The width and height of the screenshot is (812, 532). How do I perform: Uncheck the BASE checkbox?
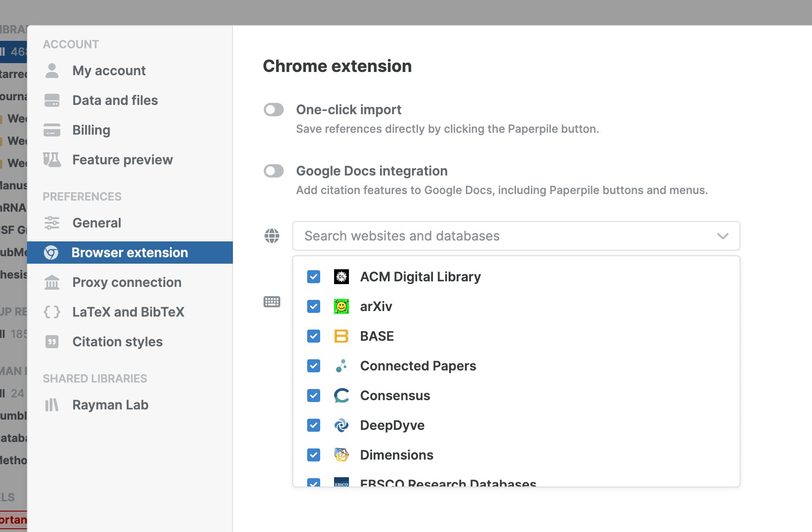point(314,336)
